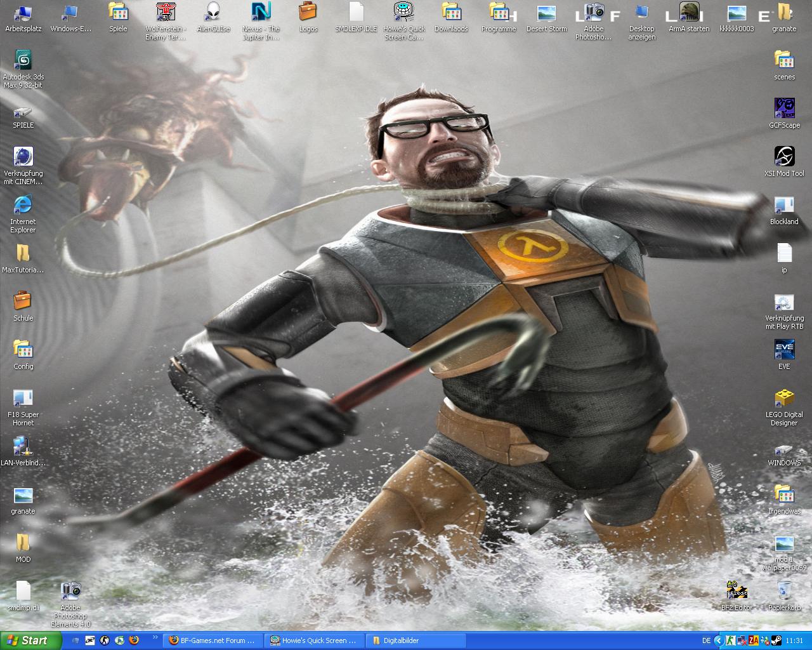Viewport: 812px width, 650px height.
Task: Open the Arbeitsplatz desktop icon
Action: click(x=23, y=17)
